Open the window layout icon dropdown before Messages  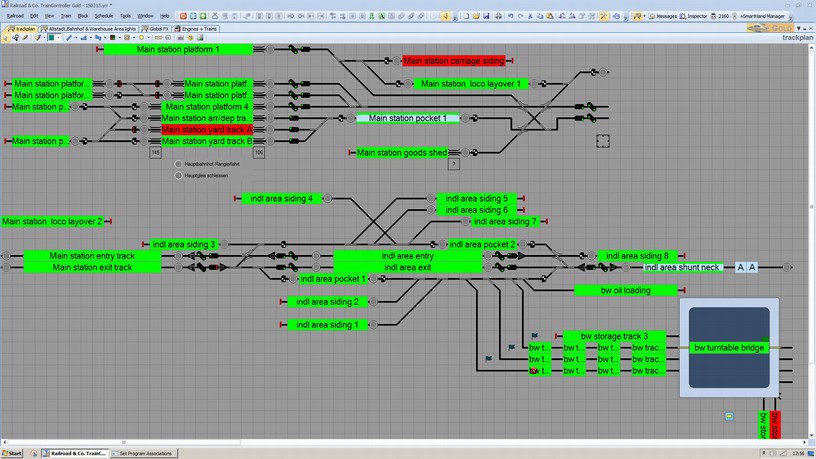(644, 16)
